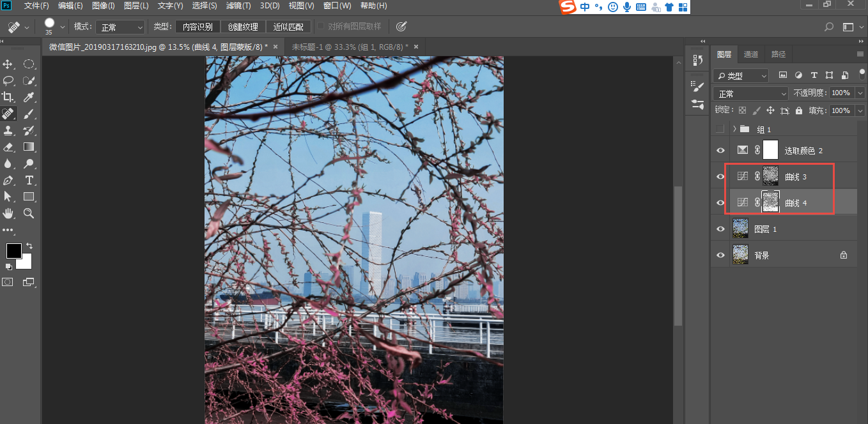Hide the 选取颜色 2 layer
Screen dimensions: 868x424
click(x=721, y=150)
